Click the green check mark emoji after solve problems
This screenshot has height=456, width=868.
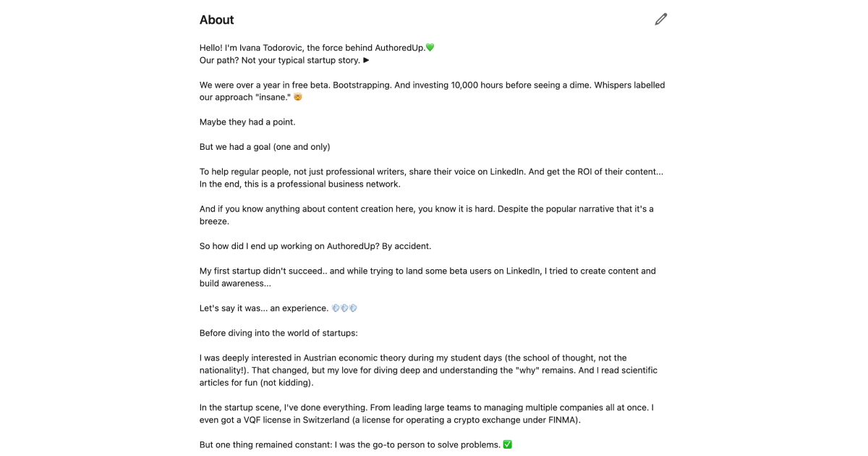tap(507, 444)
